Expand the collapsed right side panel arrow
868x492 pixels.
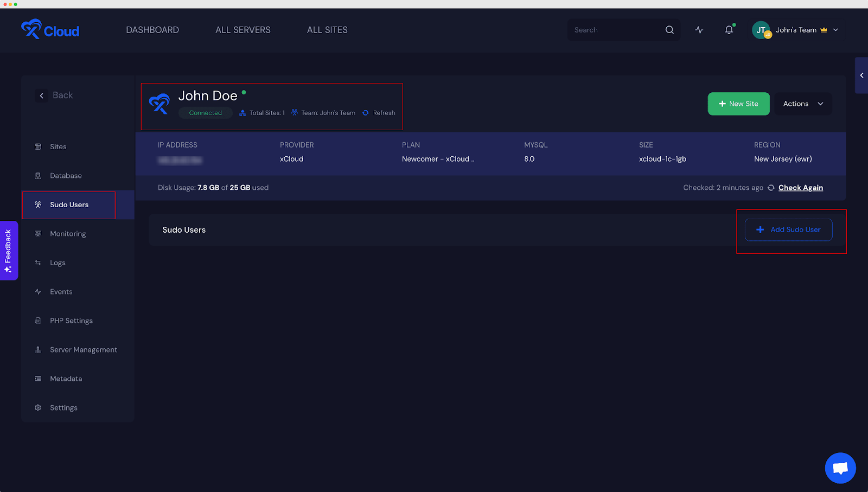[x=861, y=75]
